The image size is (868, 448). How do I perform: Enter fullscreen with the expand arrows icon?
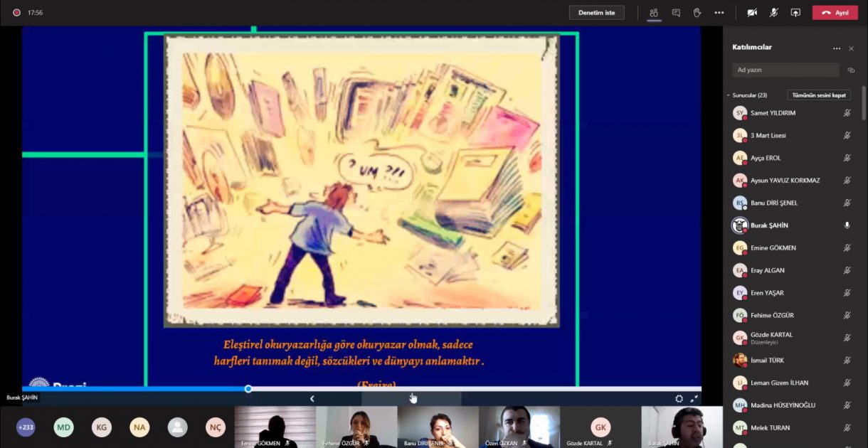pyautogui.click(x=694, y=399)
